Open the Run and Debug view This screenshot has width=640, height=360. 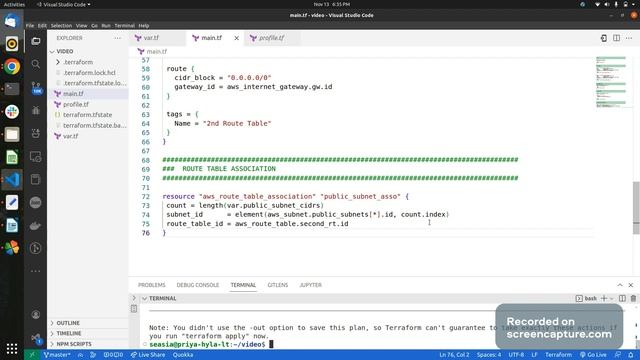[x=36, y=110]
